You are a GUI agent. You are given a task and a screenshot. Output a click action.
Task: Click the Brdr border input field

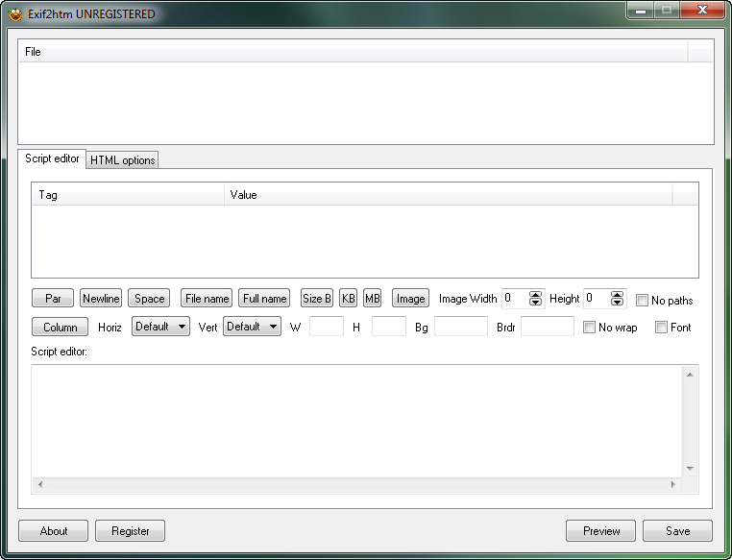[x=548, y=327]
